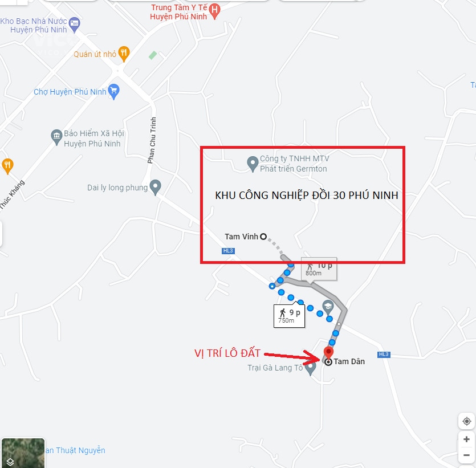This screenshot has width=476, height=468.
Task: Switch to satellite layers thumbnail
Action: (x=23, y=453)
